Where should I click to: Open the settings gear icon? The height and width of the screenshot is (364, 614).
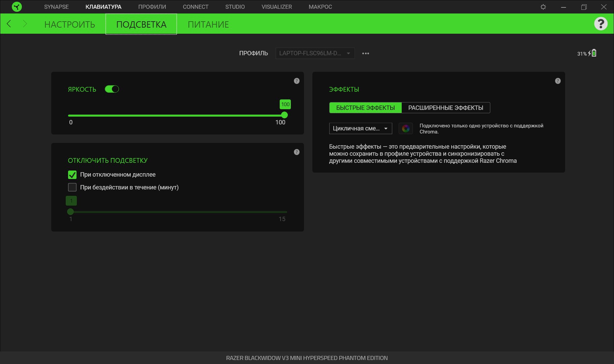543,7
